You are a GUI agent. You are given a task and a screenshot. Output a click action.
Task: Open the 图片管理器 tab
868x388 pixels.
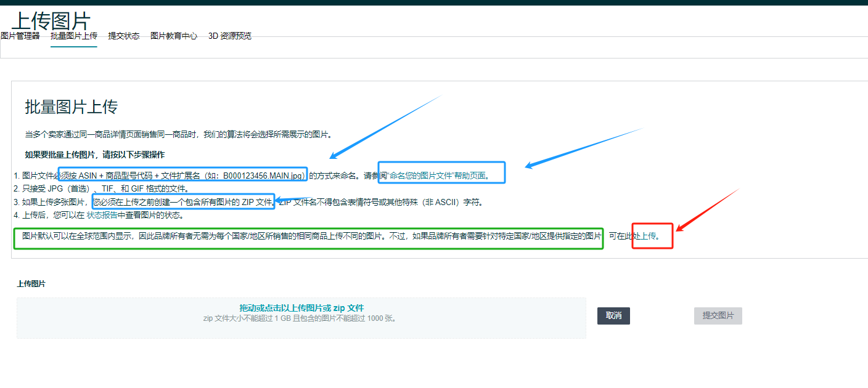(20, 36)
